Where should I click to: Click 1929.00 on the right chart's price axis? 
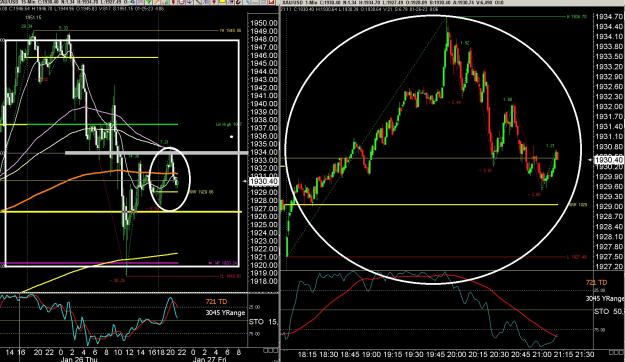tap(609, 207)
